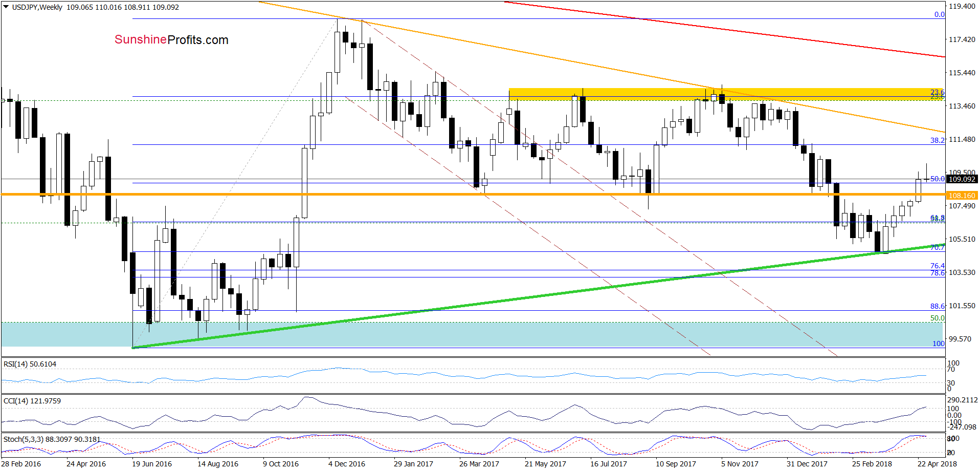Click the 4 Dec 2016 date label
Screen dimensions: 980x471
click(x=347, y=464)
